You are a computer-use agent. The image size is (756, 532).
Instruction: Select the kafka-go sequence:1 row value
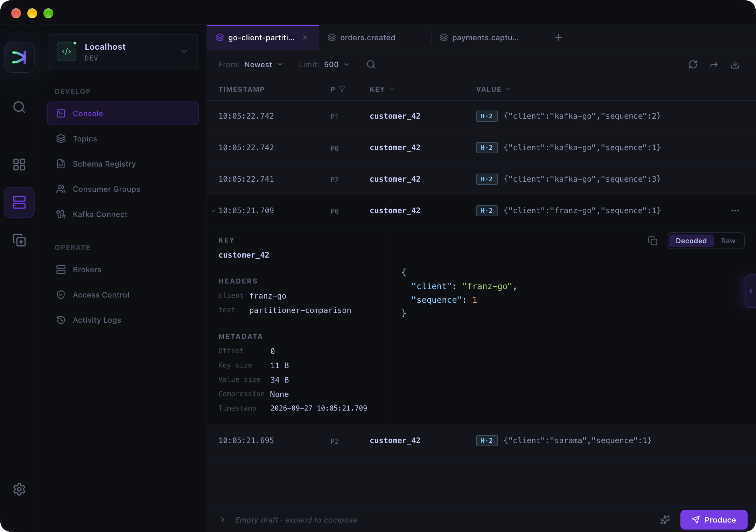[582, 148]
